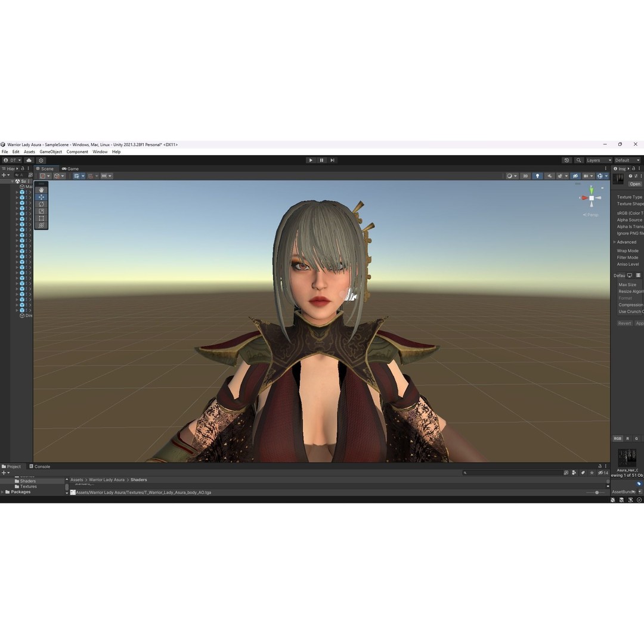Click the cache server icon in status bar

[x=621, y=500]
